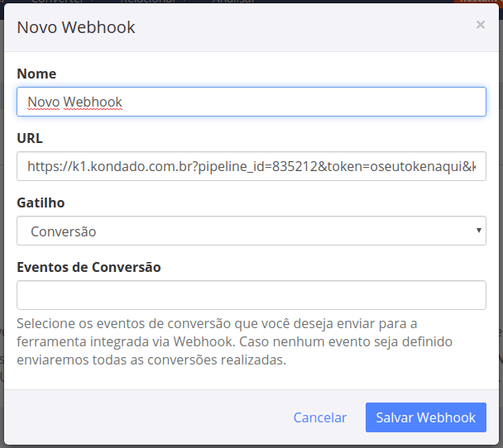Select the Eventos de Conversão input box
The image size is (503, 448).
click(251, 295)
